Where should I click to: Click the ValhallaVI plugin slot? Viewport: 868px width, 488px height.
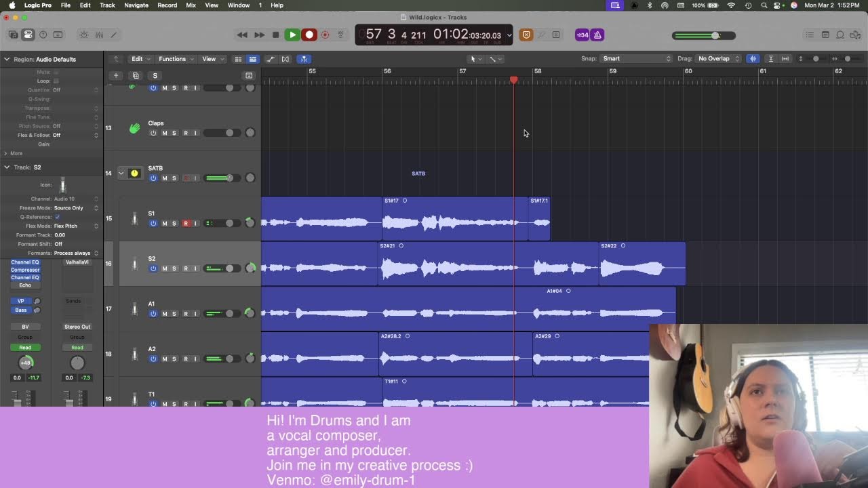(77, 262)
